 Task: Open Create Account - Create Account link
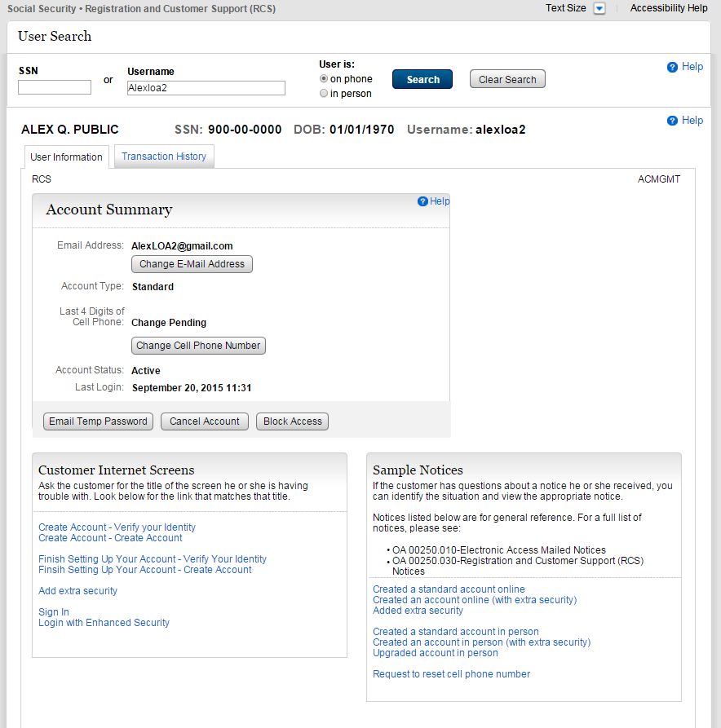110,538
